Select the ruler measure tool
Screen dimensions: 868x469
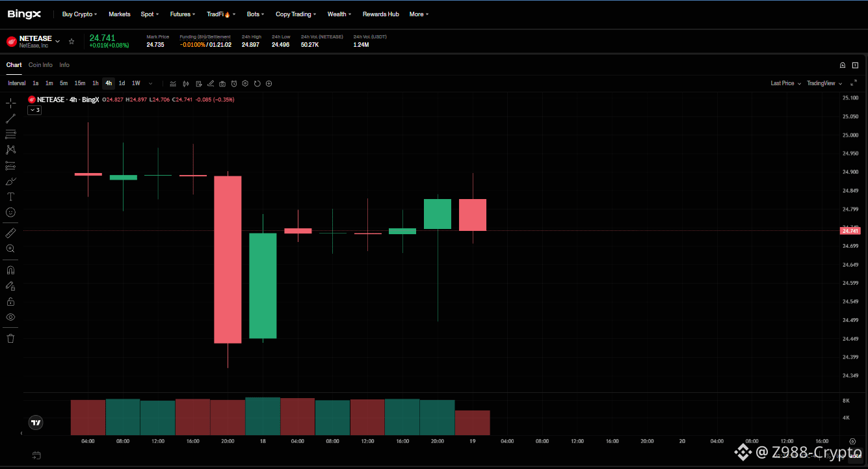point(10,233)
